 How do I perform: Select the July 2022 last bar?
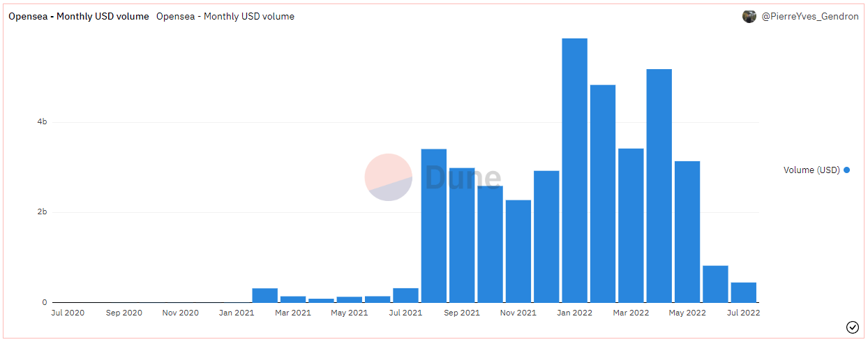point(744,292)
